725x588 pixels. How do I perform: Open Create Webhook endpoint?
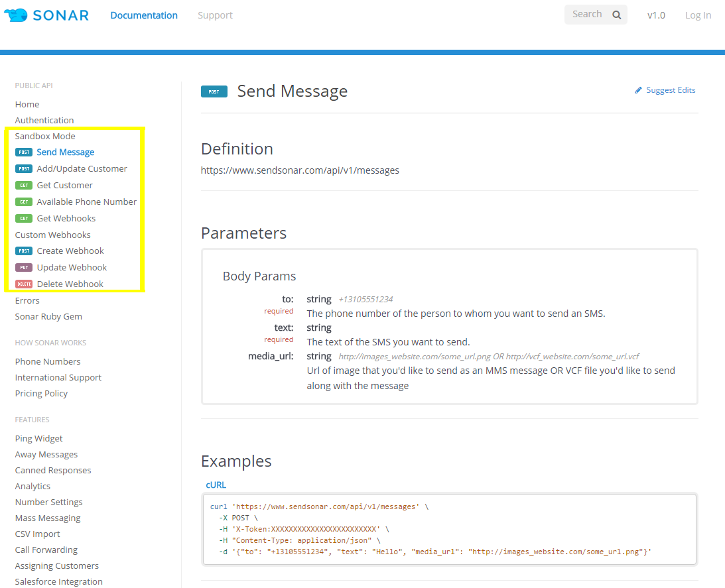coord(70,251)
